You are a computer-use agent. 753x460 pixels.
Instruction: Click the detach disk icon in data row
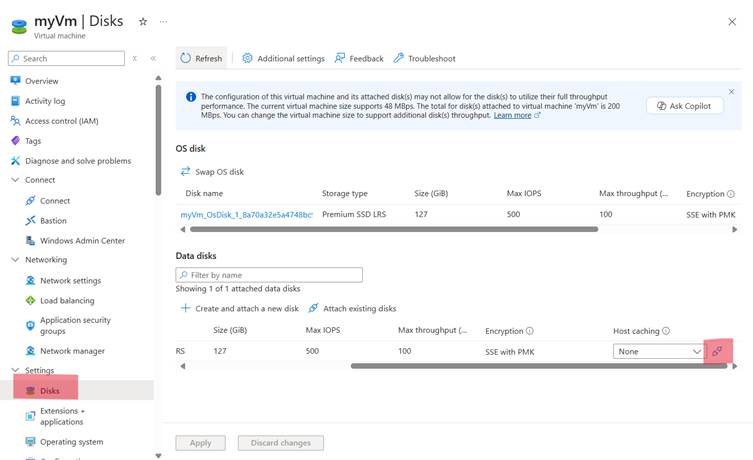click(x=717, y=351)
